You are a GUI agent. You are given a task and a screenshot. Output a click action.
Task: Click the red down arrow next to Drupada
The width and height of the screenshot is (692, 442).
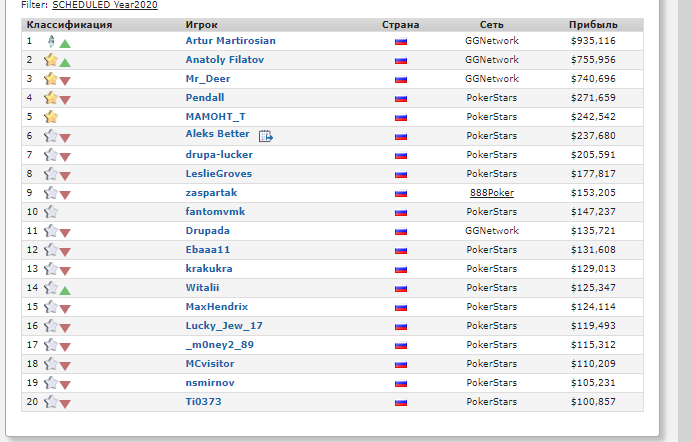point(65,233)
